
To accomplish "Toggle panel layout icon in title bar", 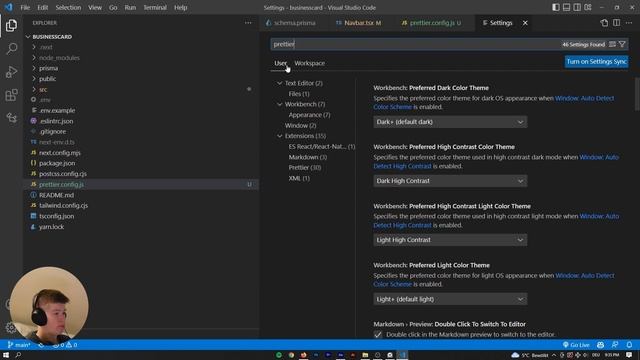I will (x=567, y=7).
